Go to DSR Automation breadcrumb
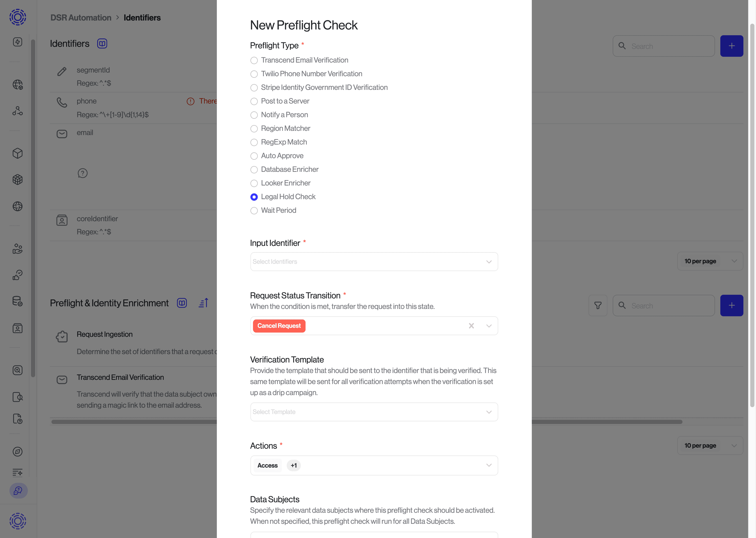Screen dimensions: 756x538 81,18
